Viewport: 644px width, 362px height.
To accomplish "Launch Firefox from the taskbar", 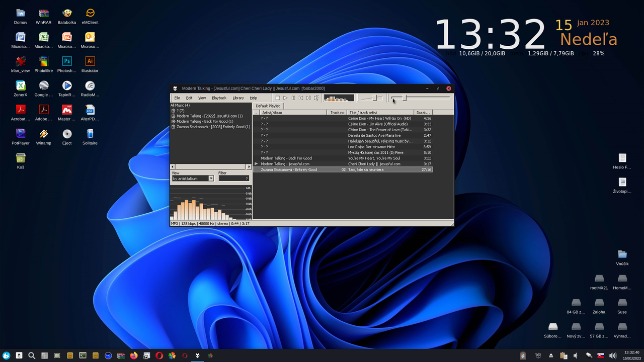I will coord(133,355).
